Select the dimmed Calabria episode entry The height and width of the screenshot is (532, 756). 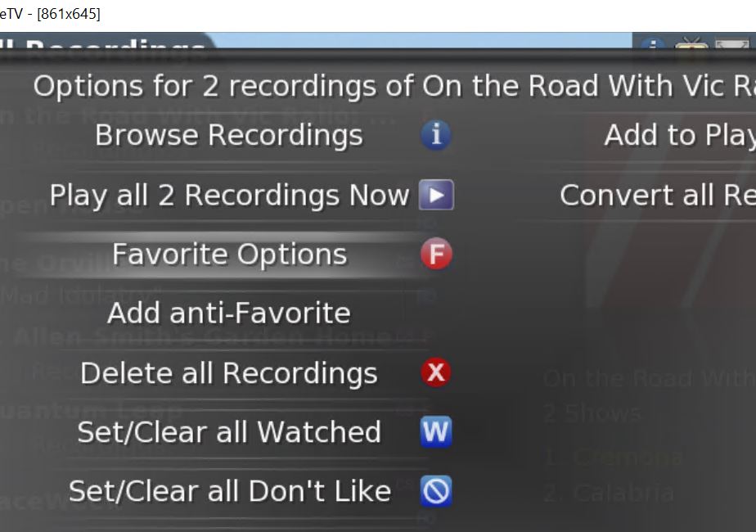tap(609, 493)
